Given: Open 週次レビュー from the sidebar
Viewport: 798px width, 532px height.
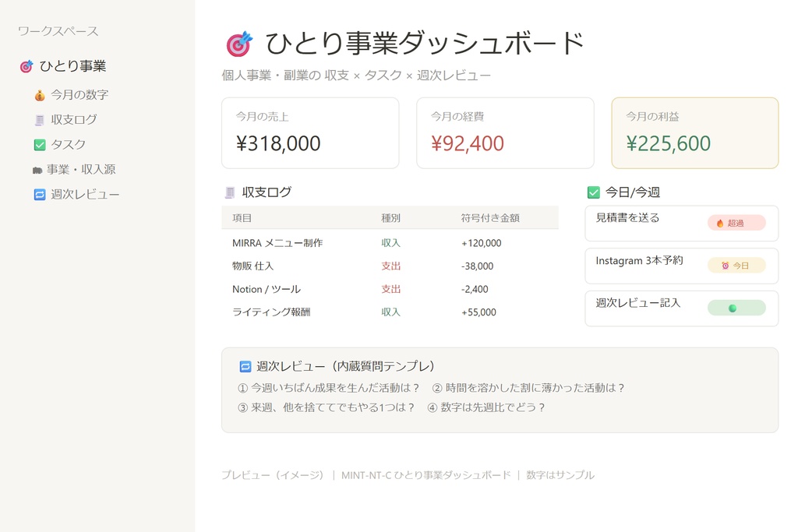Looking at the screenshot, I should (85, 195).
